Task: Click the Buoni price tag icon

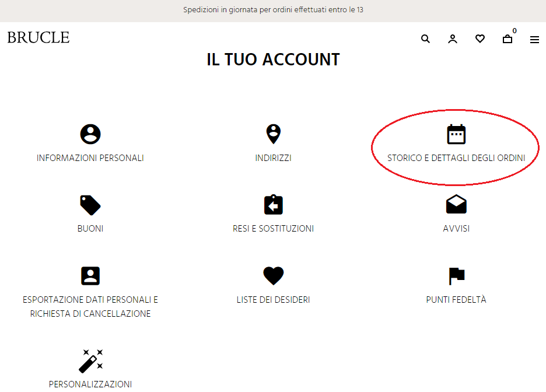Action: 90,205
